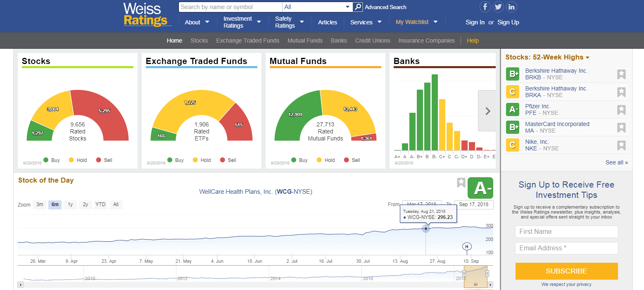Toggle Buy legend in ETF chart
The image size is (644, 290).
coord(175,160)
